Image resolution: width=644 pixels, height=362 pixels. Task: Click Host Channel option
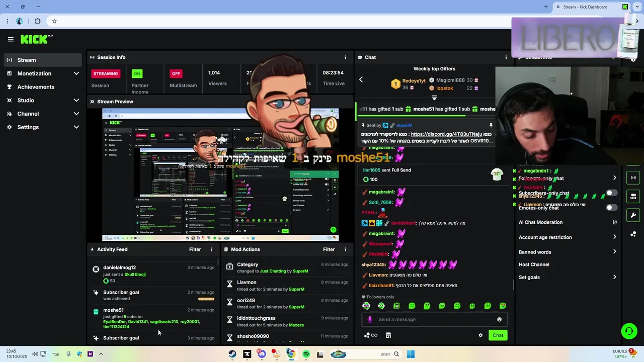534,264
